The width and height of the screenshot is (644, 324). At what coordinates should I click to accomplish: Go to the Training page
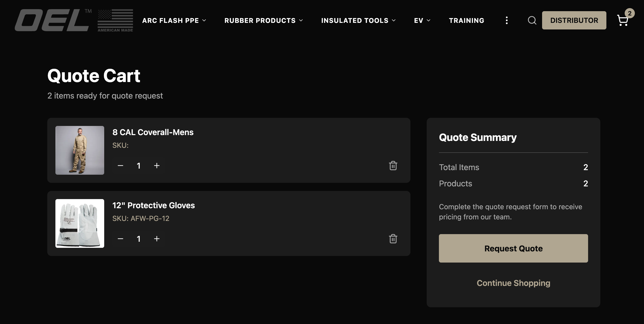click(x=467, y=20)
